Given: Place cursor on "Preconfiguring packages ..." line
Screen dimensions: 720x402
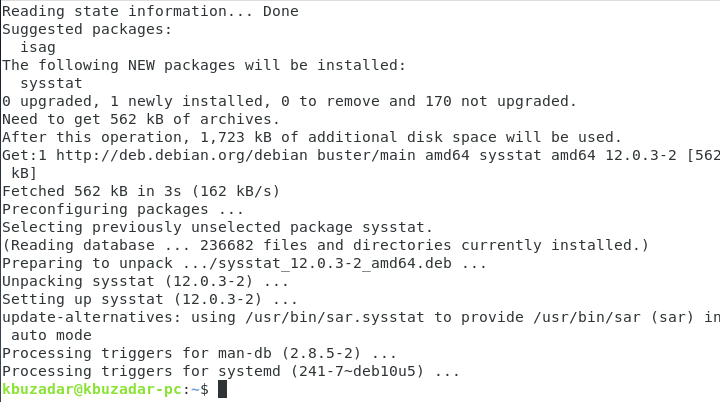Looking at the screenshot, I should click(x=123, y=209).
